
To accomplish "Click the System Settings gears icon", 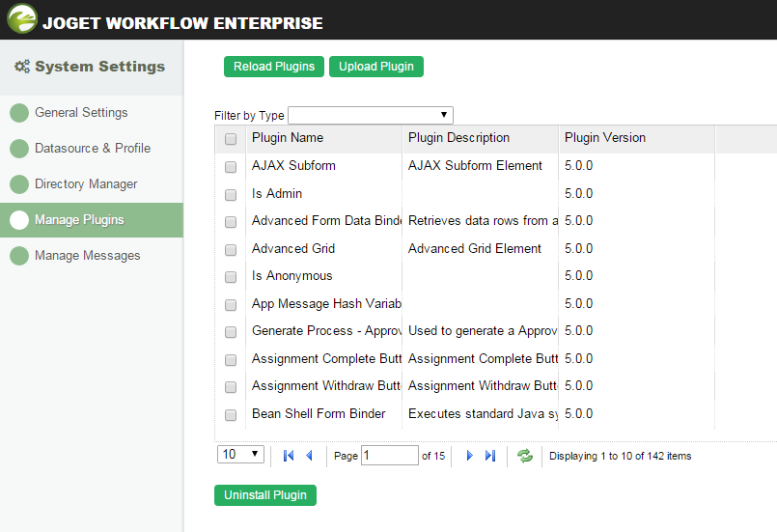I will click(22, 68).
